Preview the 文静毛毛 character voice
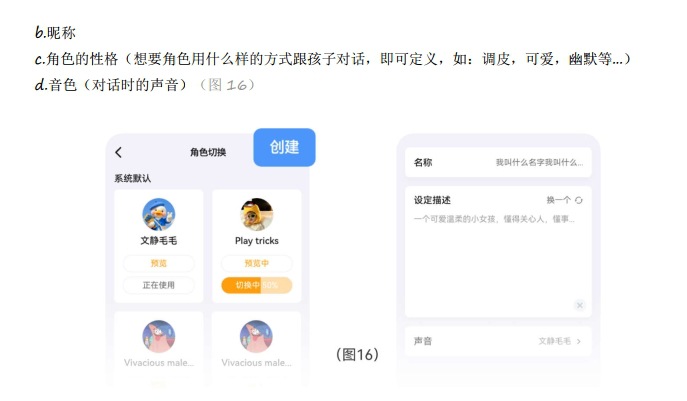Image resolution: width=687 pixels, height=401 pixels. 159,263
